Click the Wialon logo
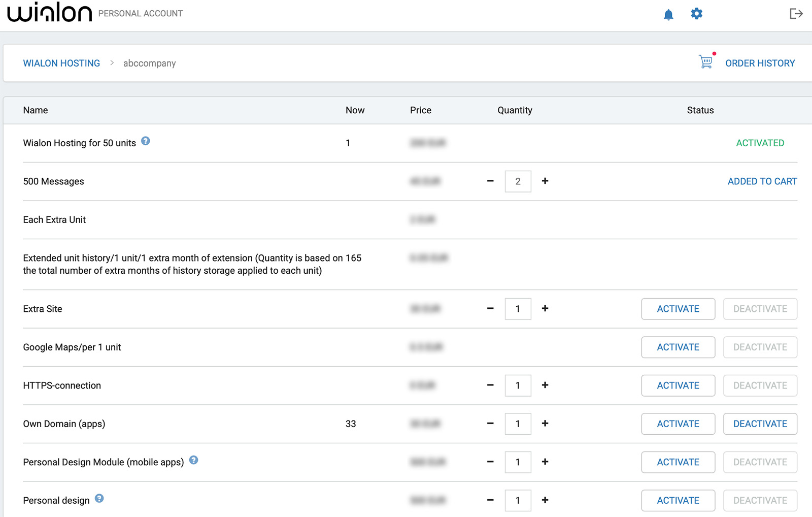Screen dimensions: 812x517 pos(50,13)
